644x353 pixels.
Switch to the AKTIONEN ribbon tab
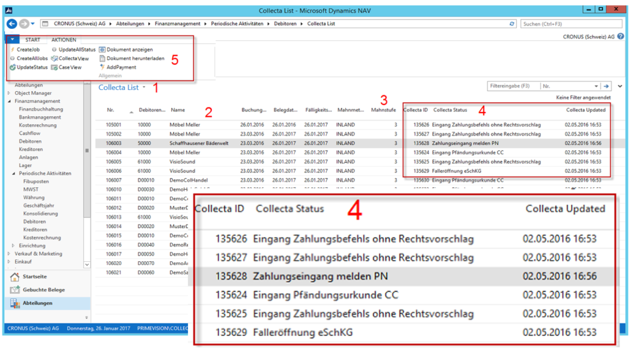point(64,40)
